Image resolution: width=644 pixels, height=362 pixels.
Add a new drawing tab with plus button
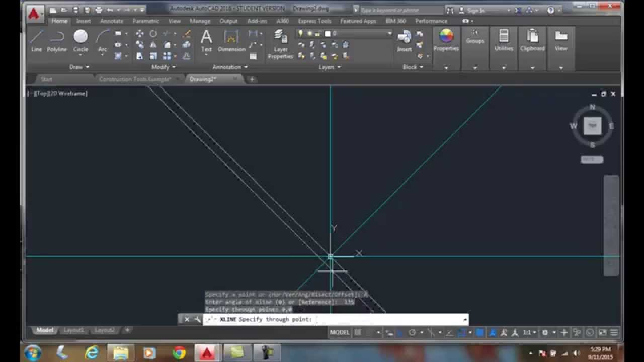click(x=252, y=79)
